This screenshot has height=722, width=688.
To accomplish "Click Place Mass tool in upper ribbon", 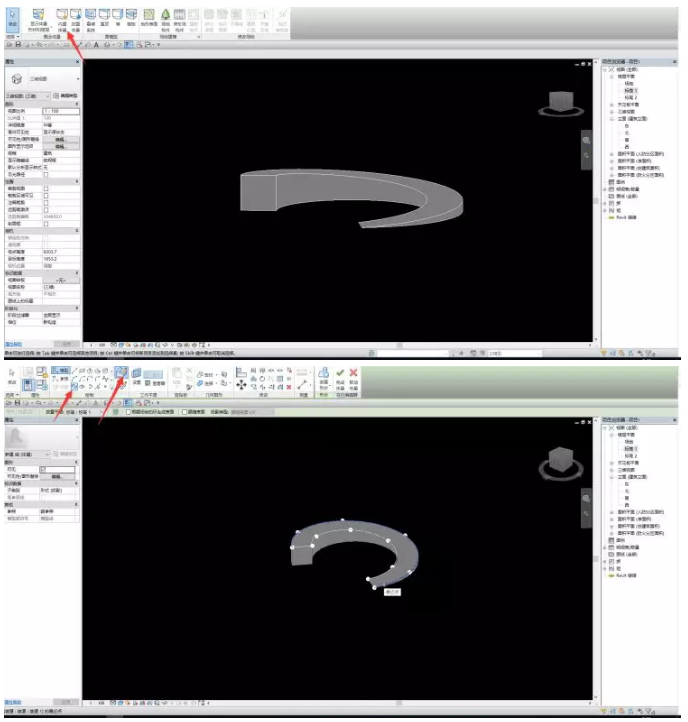I will tap(76, 20).
